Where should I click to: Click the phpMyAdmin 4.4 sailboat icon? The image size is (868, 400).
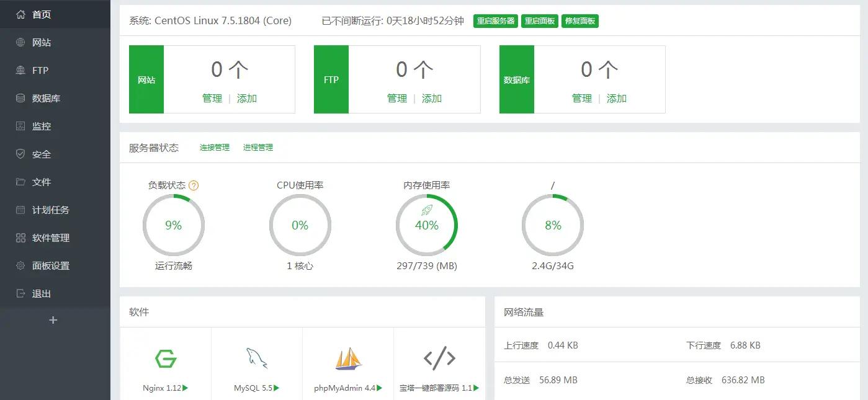tap(348, 358)
